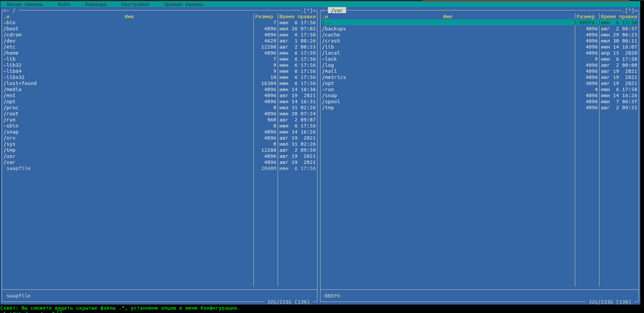Click the Совет hint line text

120,308
